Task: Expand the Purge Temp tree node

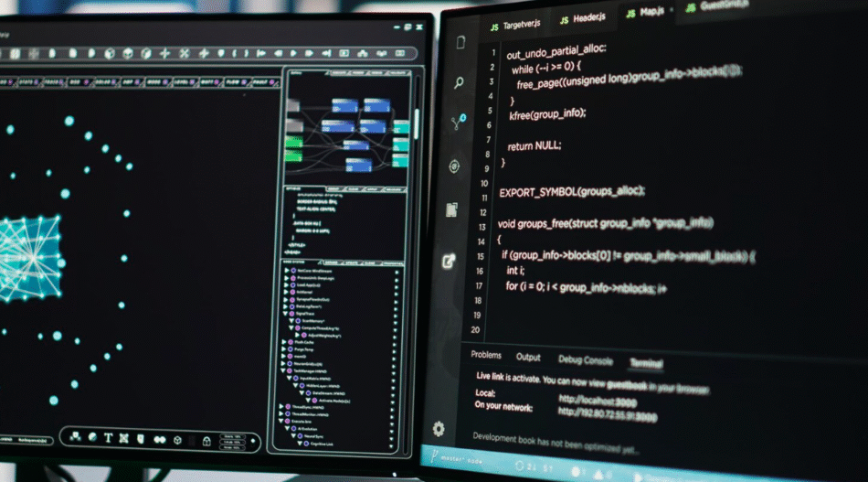Action: coord(284,349)
